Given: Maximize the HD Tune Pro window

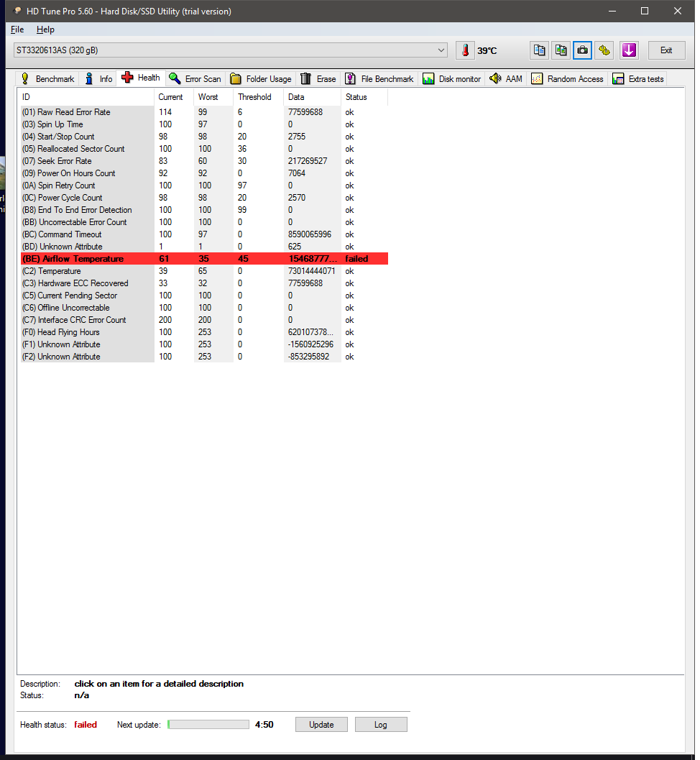Looking at the screenshot, I should coord(645,11).
